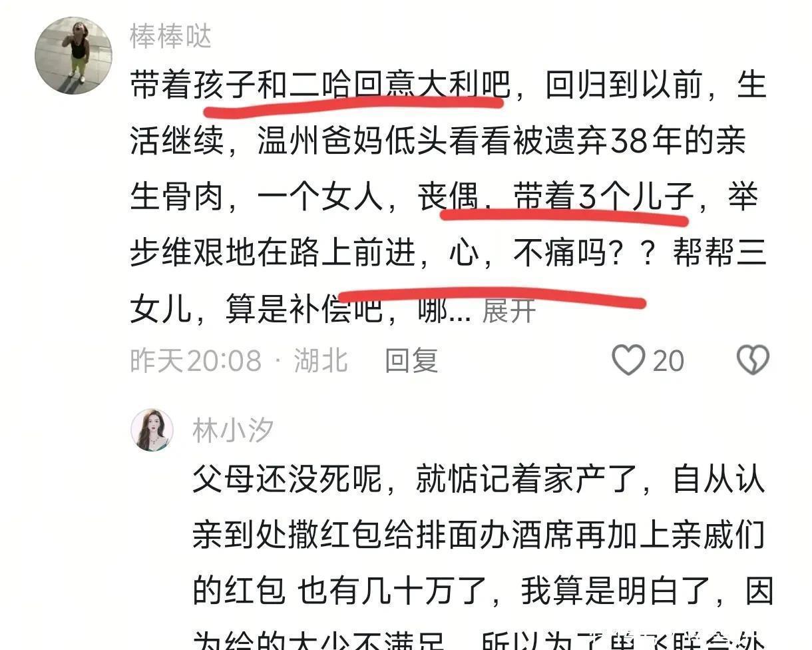Open 林小汐's profile avatar
Screen dimensions: 812x650
152,430
